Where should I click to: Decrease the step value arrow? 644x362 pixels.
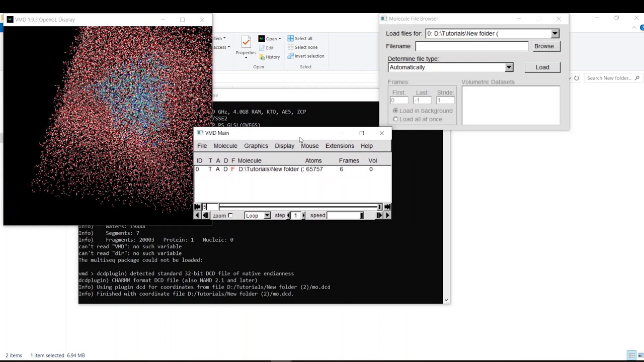point(289,215)
